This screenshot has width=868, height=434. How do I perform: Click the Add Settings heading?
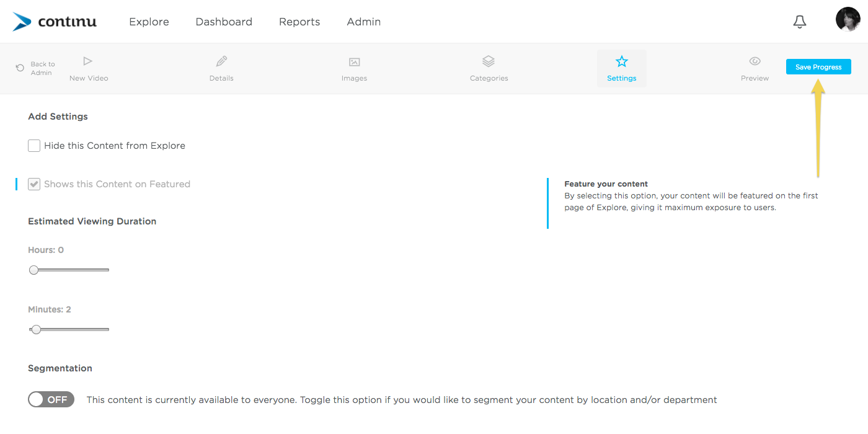[58, 117]
